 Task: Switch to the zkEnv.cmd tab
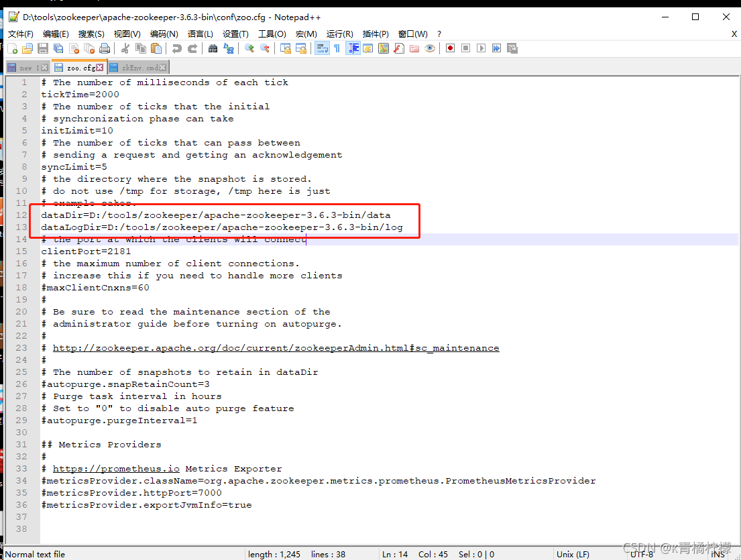(x=138, y=68)
